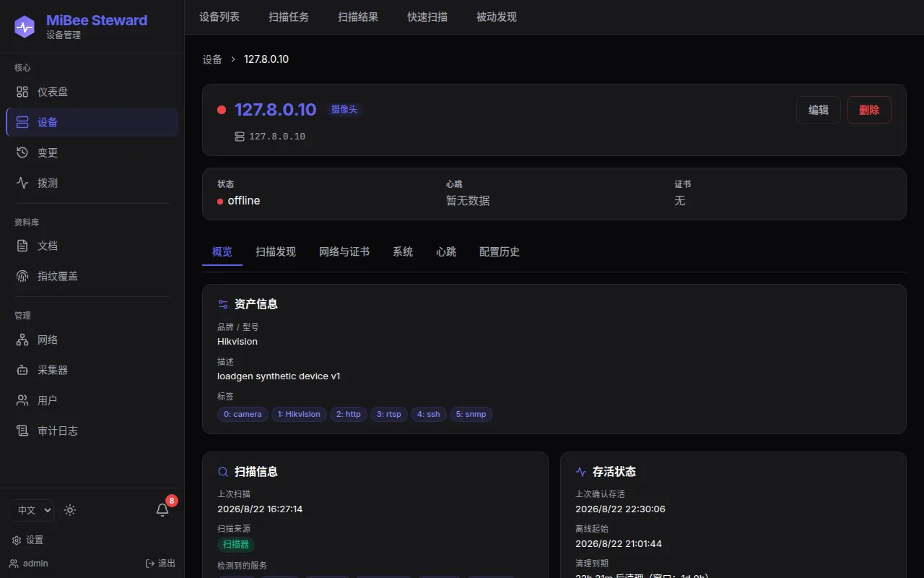924x578 pixels.
Task: Select the 扫描发现 tab
Action: click(x=276, y=251)
